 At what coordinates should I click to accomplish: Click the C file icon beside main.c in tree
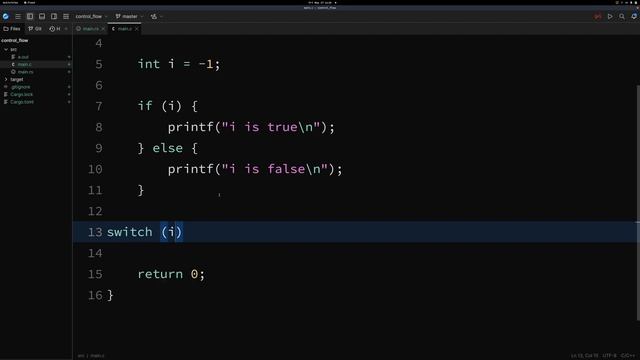point(13,64)
